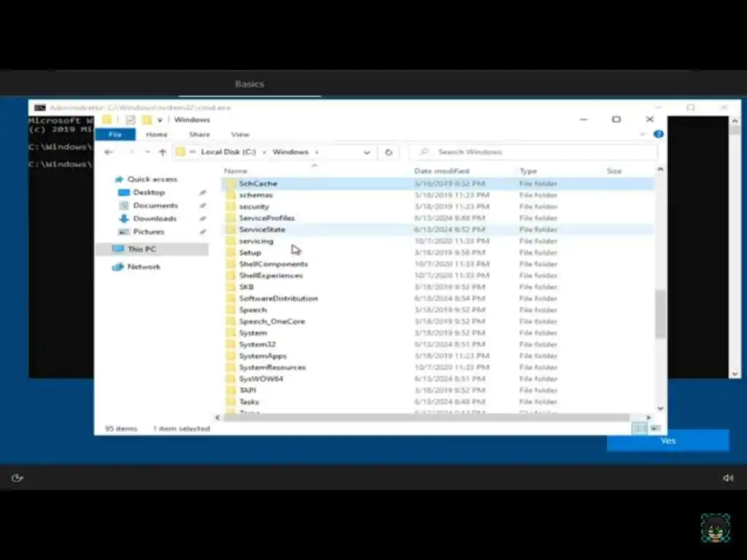Click the Back navigation arrow
The height and width of the screenshot is (560, 747).
click(x=109, y=152)
